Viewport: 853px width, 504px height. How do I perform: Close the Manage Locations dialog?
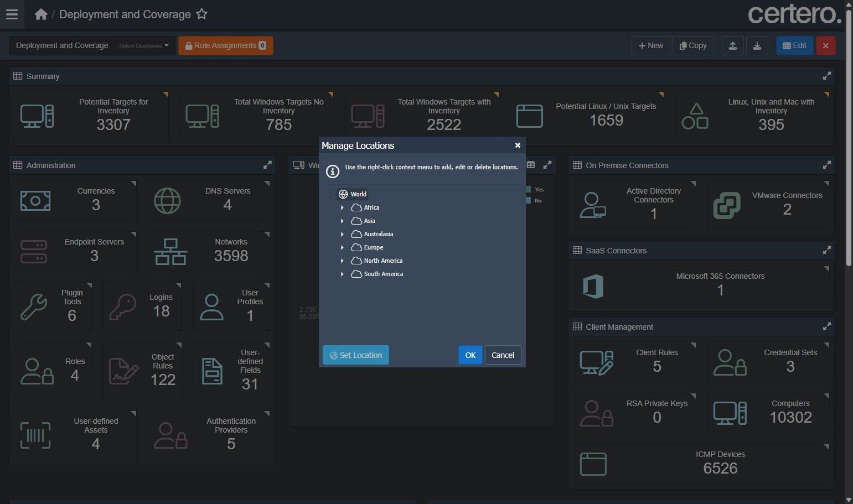point(518,146)
